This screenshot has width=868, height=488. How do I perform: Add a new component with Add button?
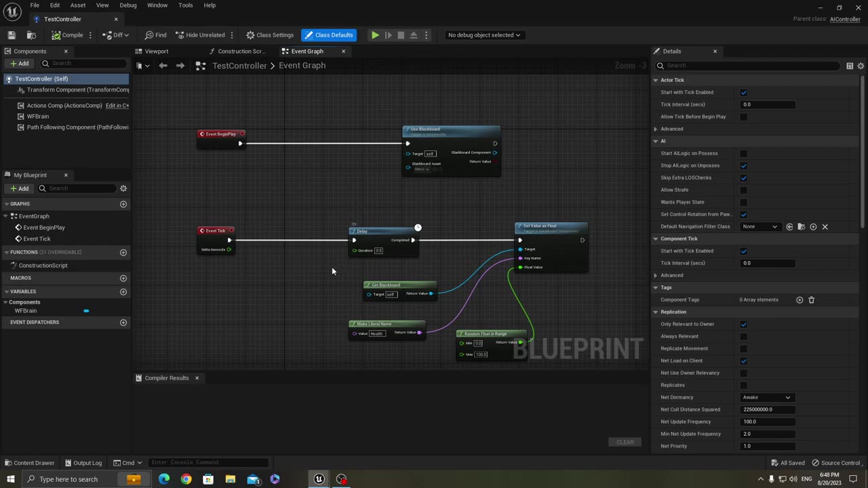19,64
